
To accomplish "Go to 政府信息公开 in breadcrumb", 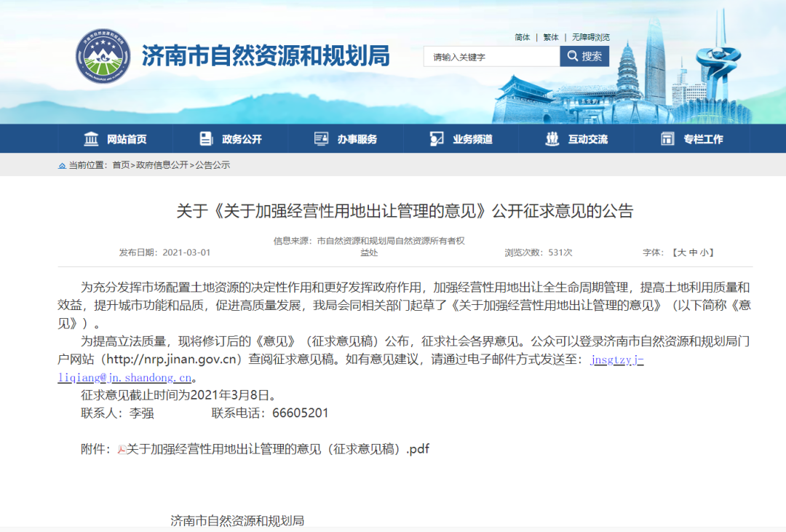I will (x=162, y=165).
